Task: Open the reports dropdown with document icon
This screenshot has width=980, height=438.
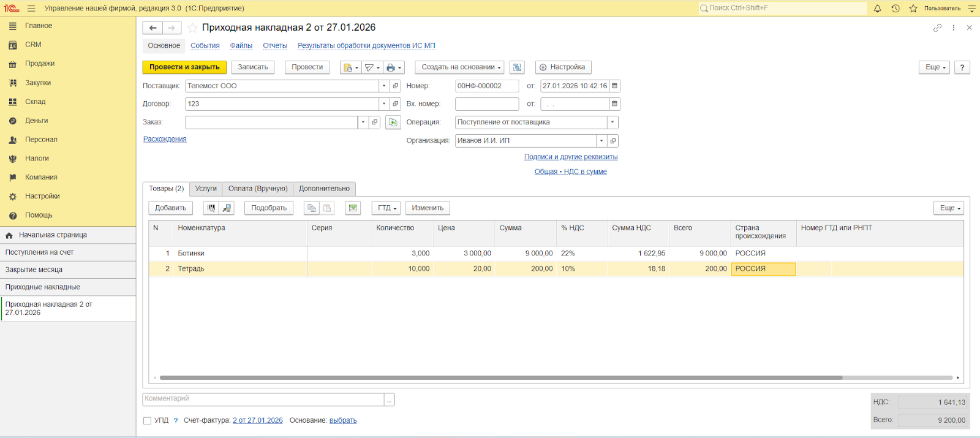Action: (350, 67)
